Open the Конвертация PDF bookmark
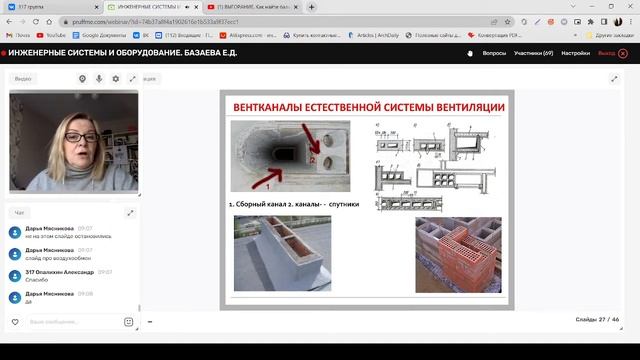The width and height of the screenshot is (640, 360). 495,36
